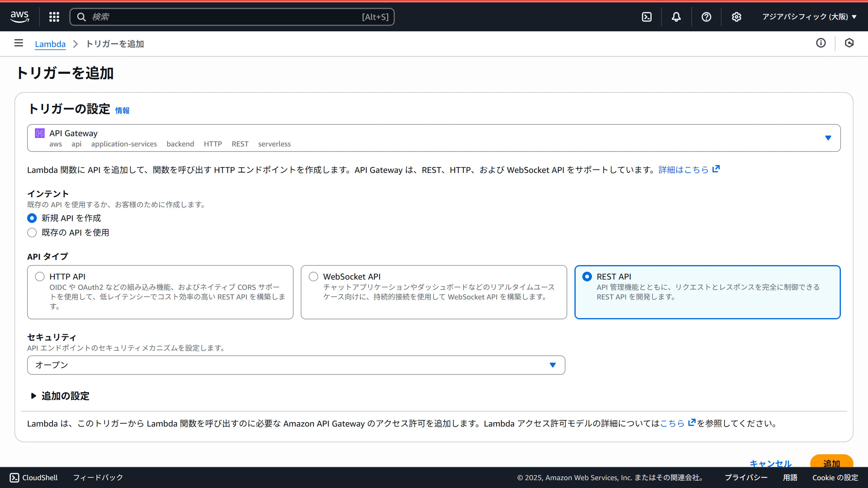868x488 pixels.
Task: Choose the WebSocket API type option
Action: [x=313, y=277]
